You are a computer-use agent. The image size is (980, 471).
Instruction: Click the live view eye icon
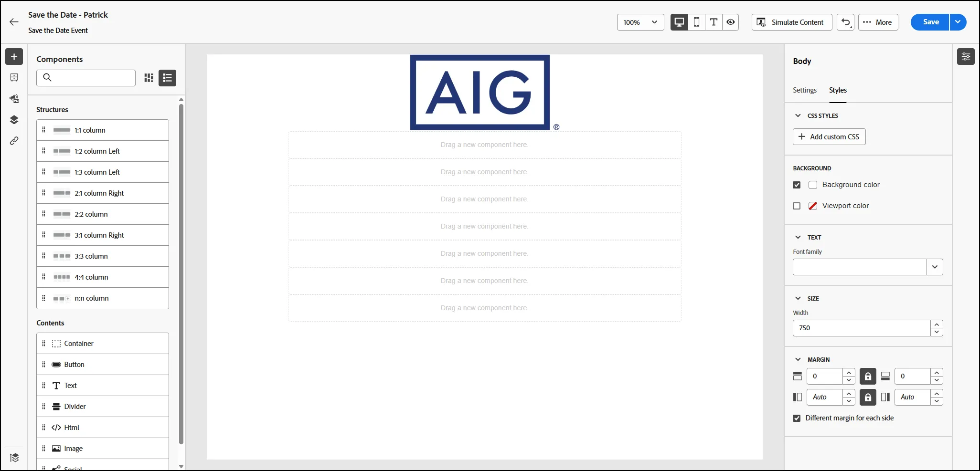coord(731,22)
